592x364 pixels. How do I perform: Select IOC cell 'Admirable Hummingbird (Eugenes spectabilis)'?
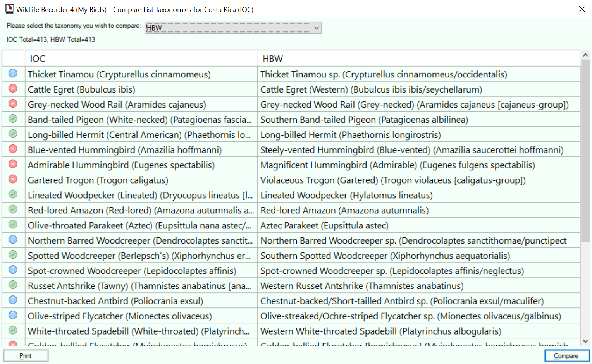pyautogui.click(x=141, y=165)
